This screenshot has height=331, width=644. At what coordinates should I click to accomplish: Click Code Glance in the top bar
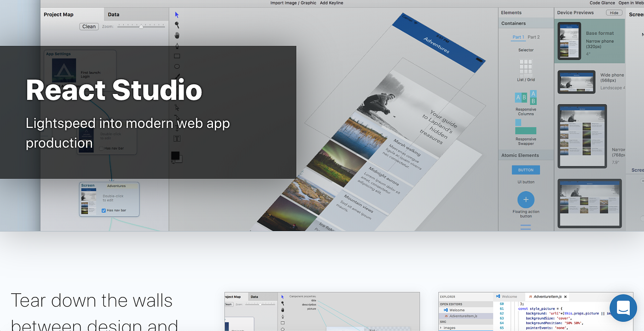(602, 3)
